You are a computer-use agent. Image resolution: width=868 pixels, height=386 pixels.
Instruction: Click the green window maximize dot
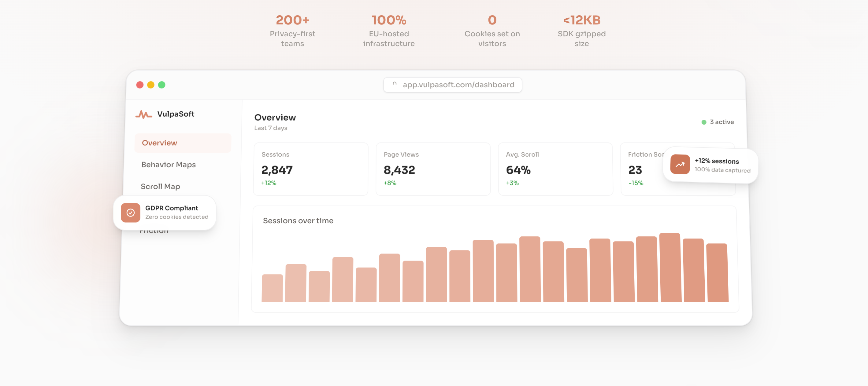pos(162,85)
